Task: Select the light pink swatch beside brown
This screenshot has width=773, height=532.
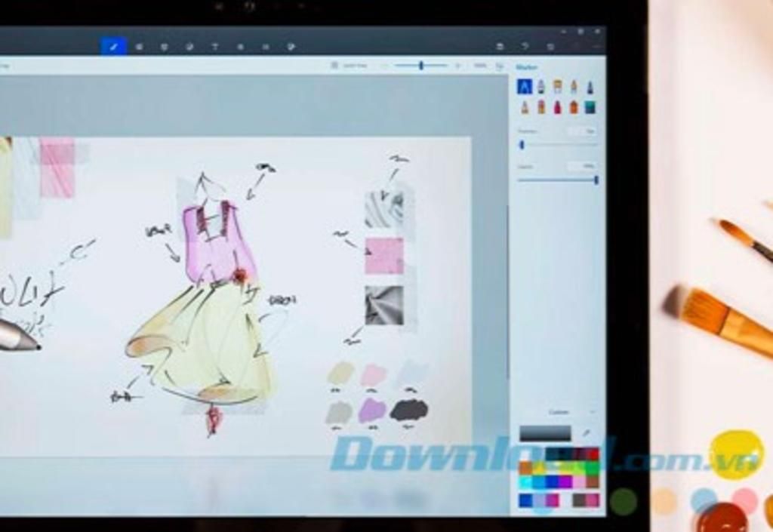Action: click(579, 481)
